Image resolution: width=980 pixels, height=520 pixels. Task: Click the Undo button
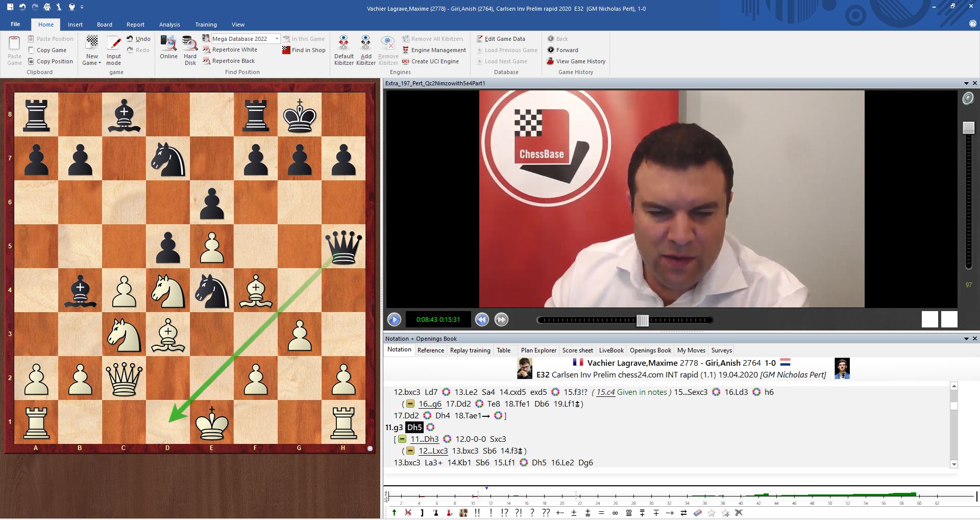coord(138,39)
